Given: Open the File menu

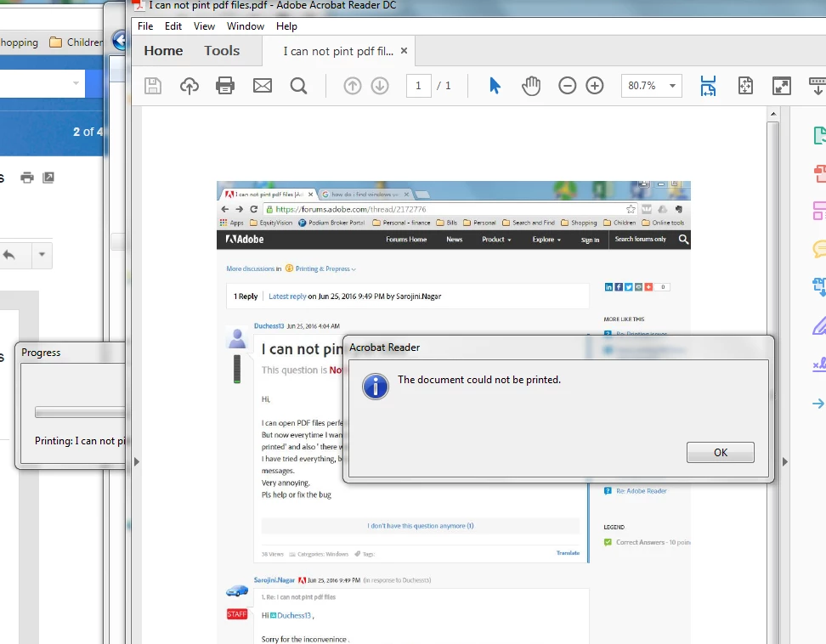Looking at the screenshot, I should pyautogui.click(x=145, y=26).
